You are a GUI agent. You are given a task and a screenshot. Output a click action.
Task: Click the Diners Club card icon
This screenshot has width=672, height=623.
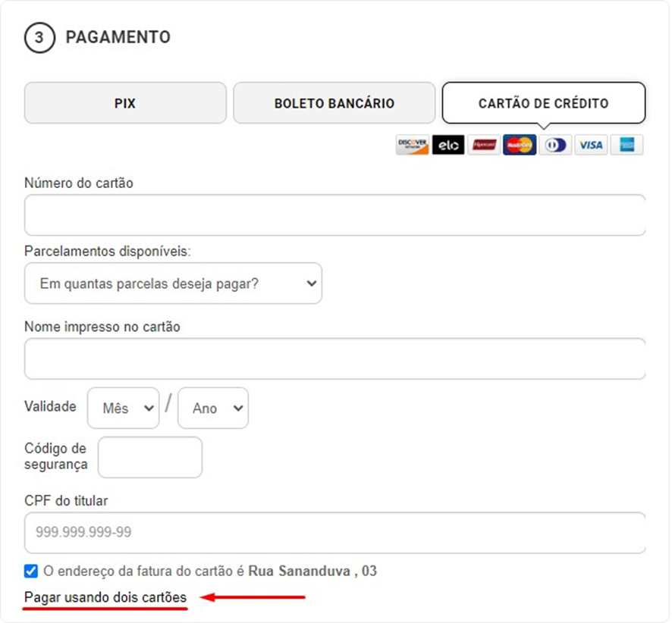tap(555, 145)
